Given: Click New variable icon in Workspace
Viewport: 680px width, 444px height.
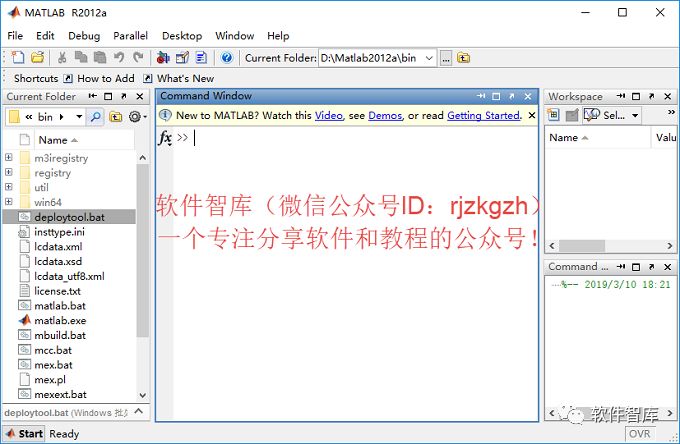Looking at the screenshot, I should 553,115.
